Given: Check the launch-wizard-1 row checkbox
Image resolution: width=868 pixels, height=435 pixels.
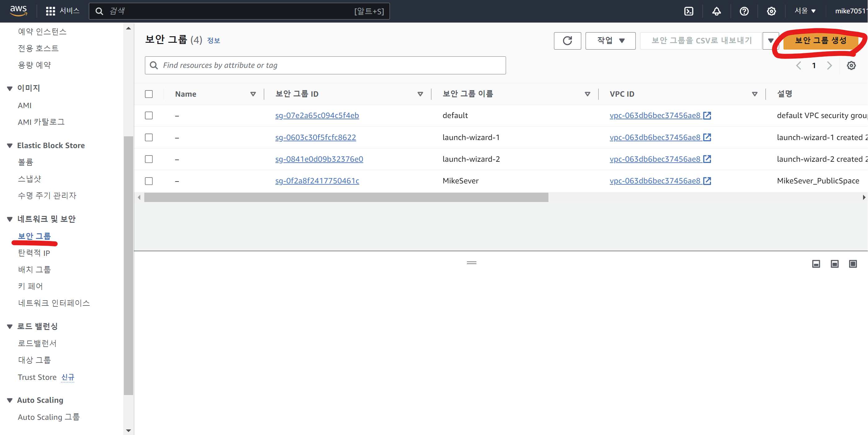Looking at the screenshot, I should (x=149, y=137).
